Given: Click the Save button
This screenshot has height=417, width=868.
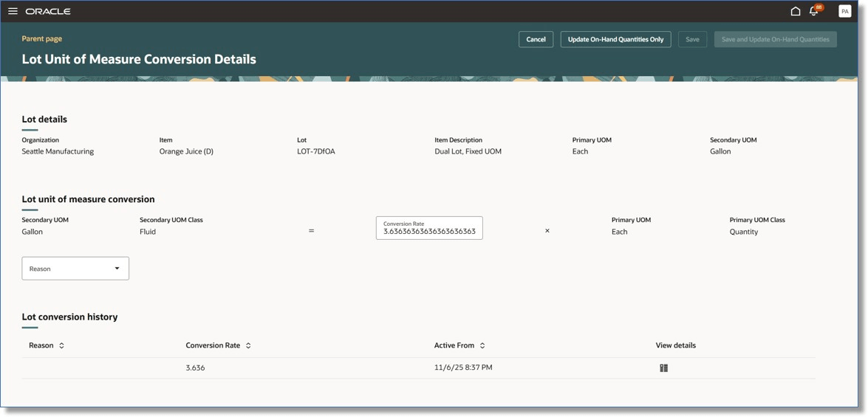Looking at the screenshot, I should point(692,39).
